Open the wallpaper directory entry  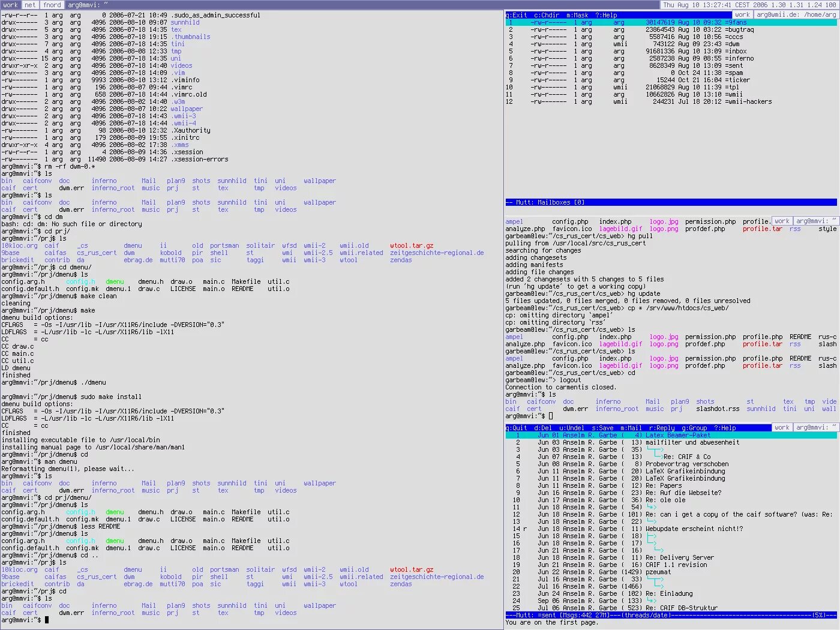click(x=319, y=180)
